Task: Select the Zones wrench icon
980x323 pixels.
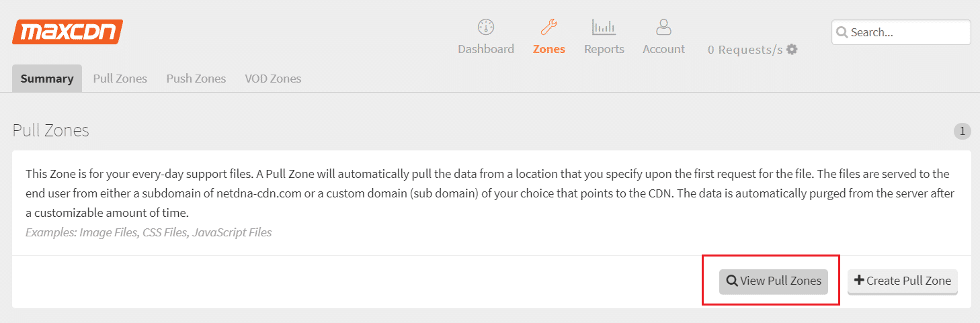Action: coord(549,28)
